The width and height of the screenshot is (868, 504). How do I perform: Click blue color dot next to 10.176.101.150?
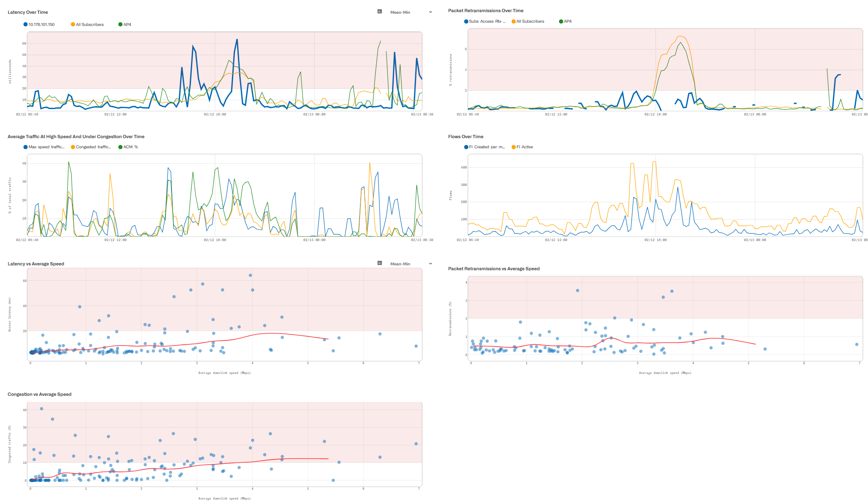pyautogui.click(x=26, y=25)
